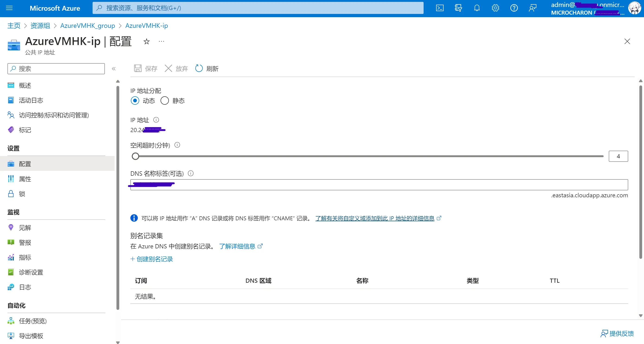The width and height of the screenshot is (644, 344).
Task: Click the idle timeout value box
Action: (x=618, y=156)
